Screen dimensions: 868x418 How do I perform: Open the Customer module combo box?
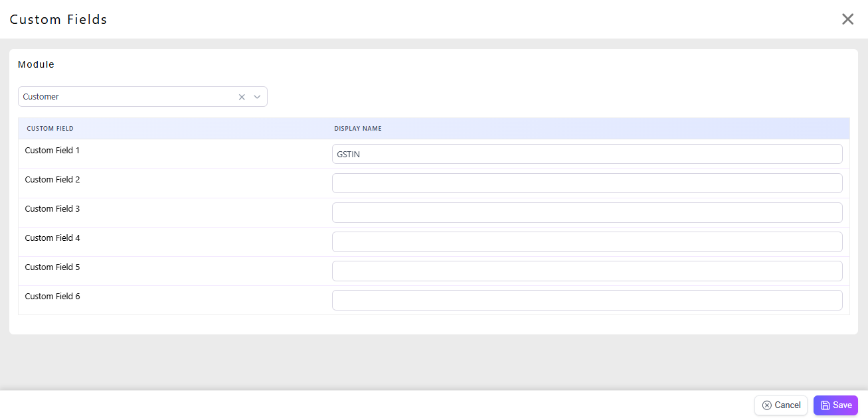click(126, 97)
